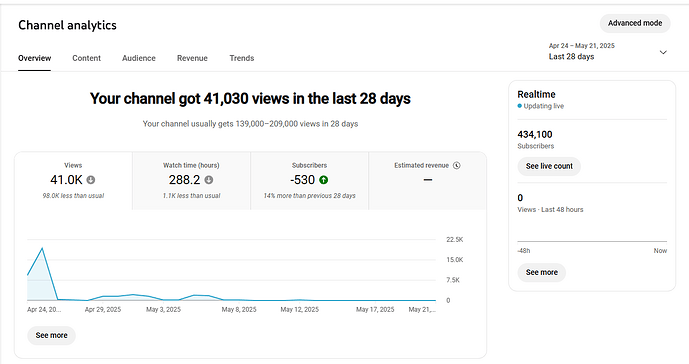Select the Views metric card
Viewport: 689px width, 364px height.
click(73, 181)
